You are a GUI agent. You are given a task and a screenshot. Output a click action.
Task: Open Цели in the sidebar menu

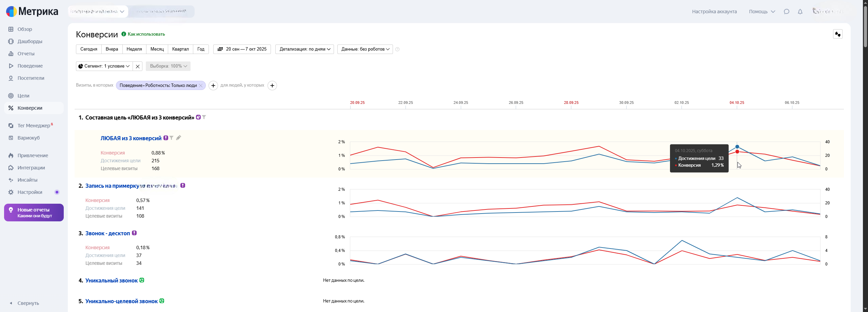23,96
